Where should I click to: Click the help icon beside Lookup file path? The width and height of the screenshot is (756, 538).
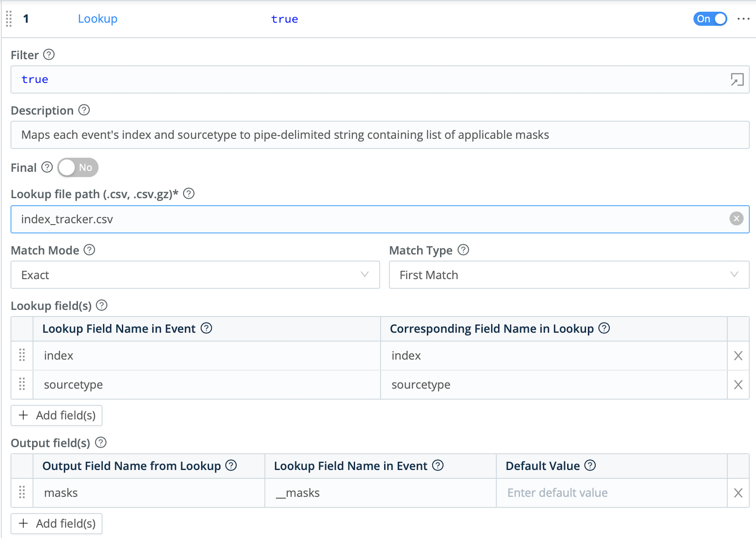point(189,194)
